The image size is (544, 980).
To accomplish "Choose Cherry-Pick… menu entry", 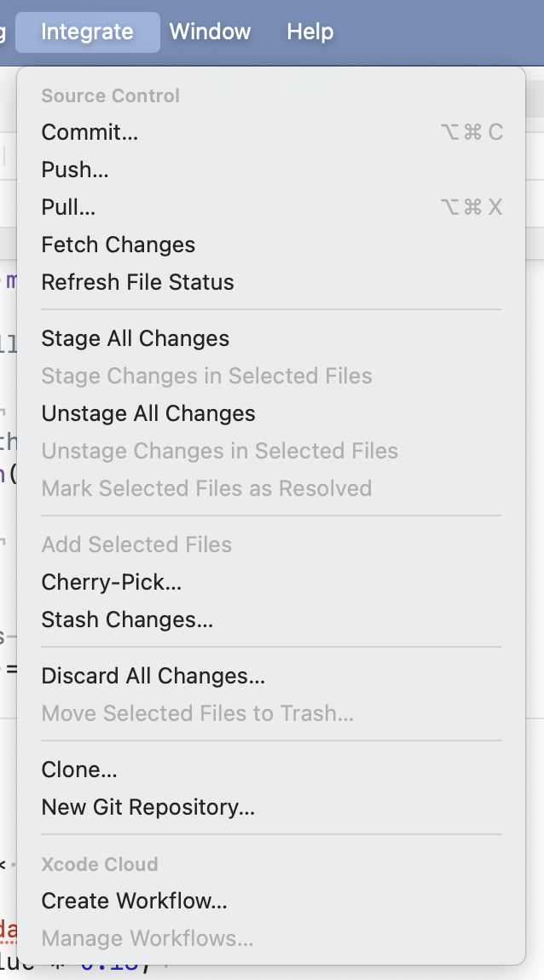I will click(111, 582).
